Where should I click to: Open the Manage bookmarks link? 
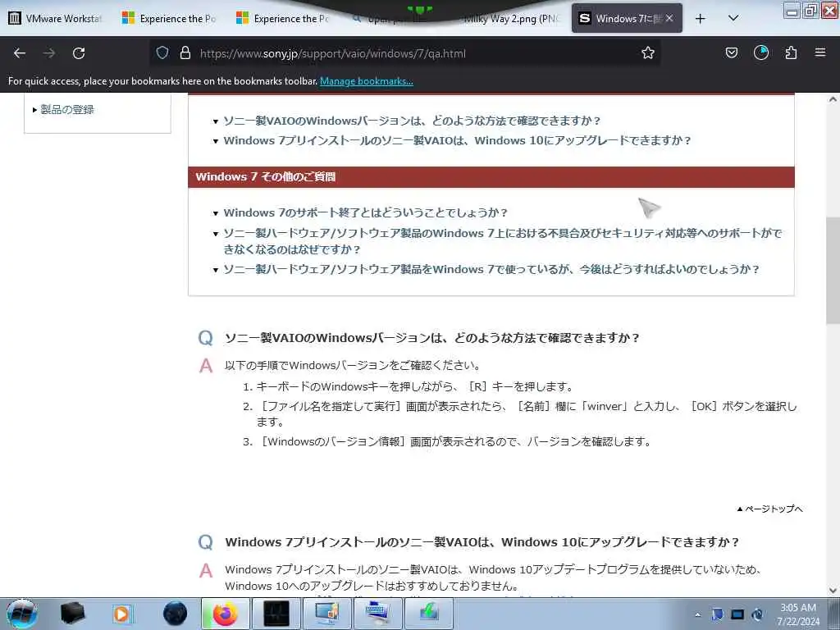click(x=367, y=81)
